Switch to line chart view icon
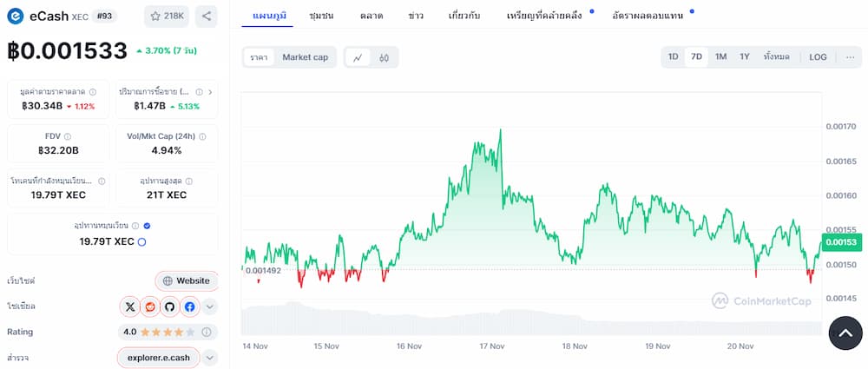This screenshot has width=868, height=369. click(358, 57)
